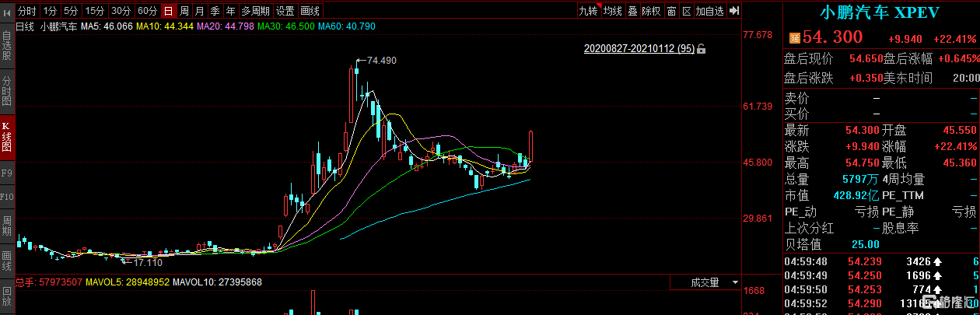This screenshot has width=980, height=315.
Task: Select the 5分 period tab
Action: point(72,11)
